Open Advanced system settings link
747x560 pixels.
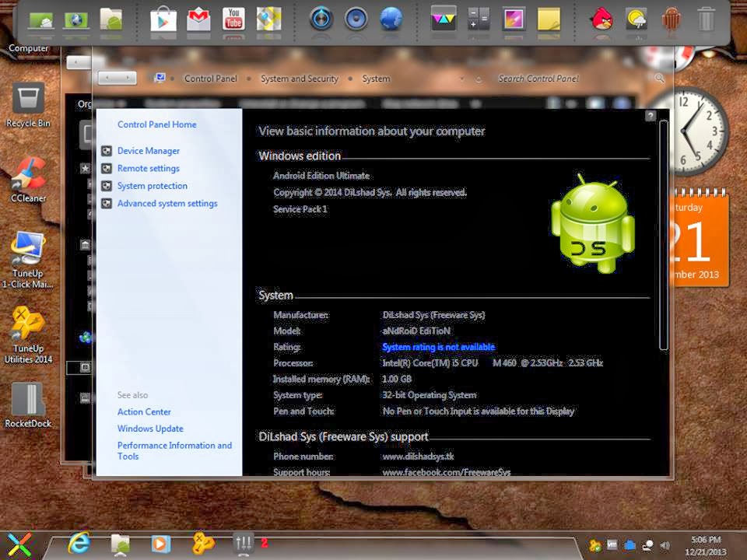click(x=167, y=204)
